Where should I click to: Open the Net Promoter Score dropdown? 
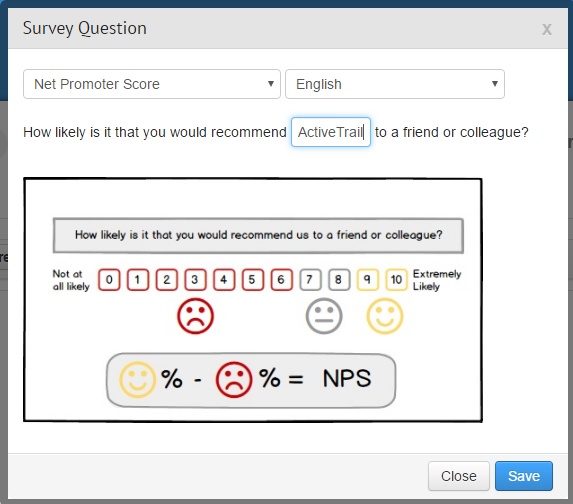152,84
